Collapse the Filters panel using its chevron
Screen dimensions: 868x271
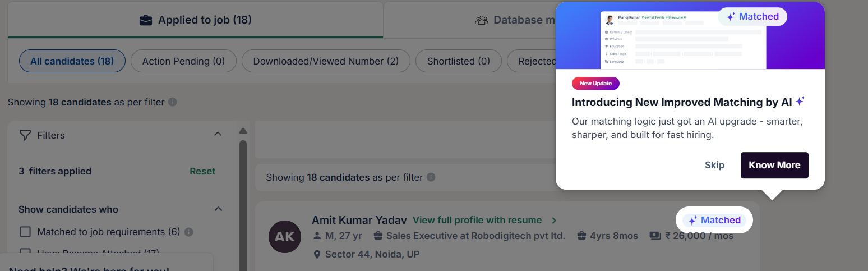click(x=218, y=134)
